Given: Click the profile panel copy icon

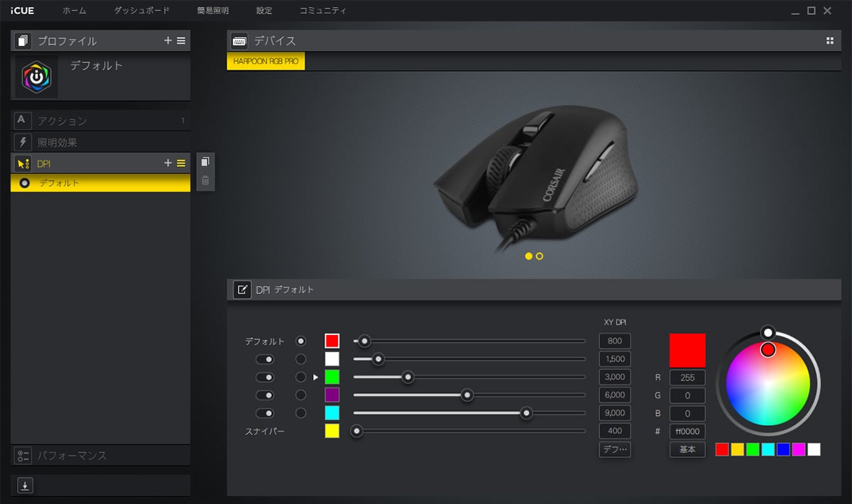Looking at the screenshot, I should coord(23,40).
